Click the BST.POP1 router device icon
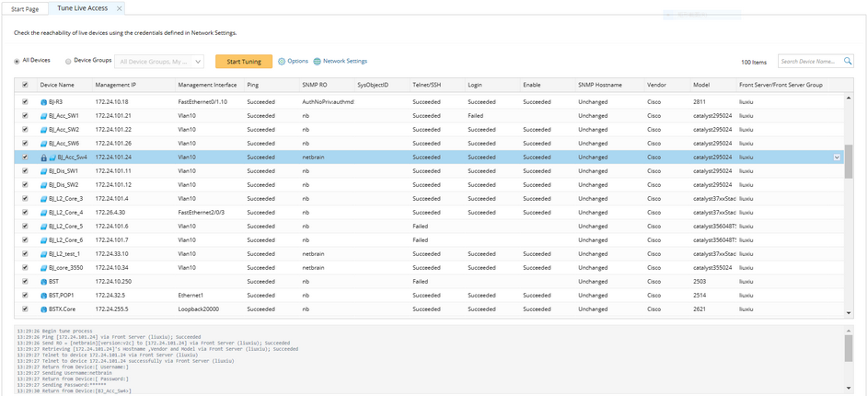 (43, 296)
